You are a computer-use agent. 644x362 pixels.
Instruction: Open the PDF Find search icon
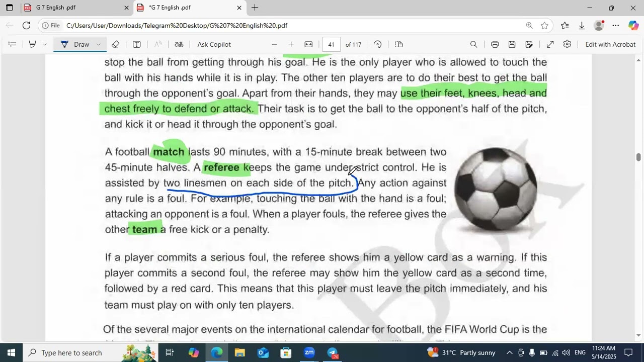473,44
